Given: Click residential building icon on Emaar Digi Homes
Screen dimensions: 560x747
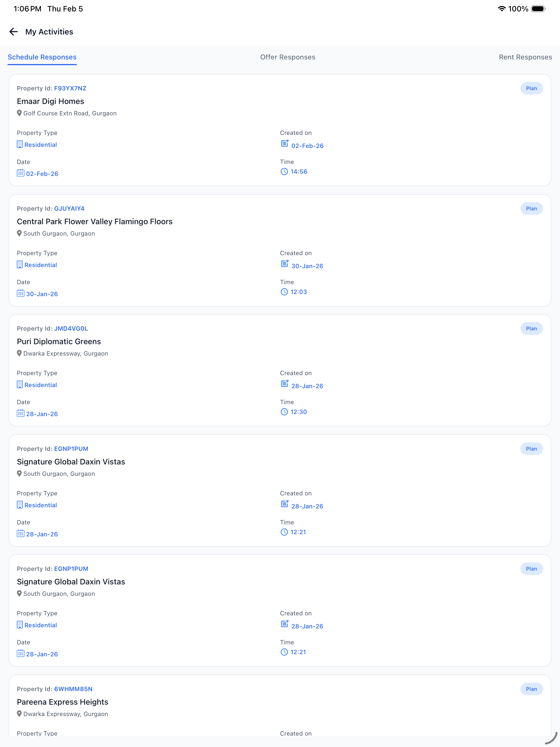Looking at the screenshot, I should point(20,144).
